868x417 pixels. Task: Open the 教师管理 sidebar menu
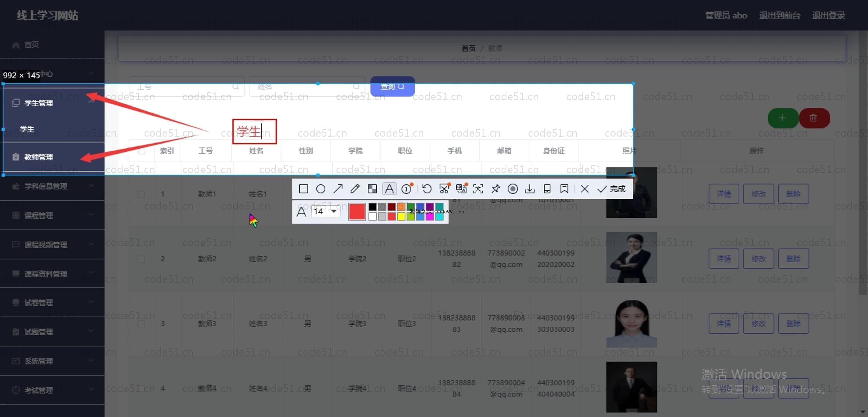(x=52, y=157)
